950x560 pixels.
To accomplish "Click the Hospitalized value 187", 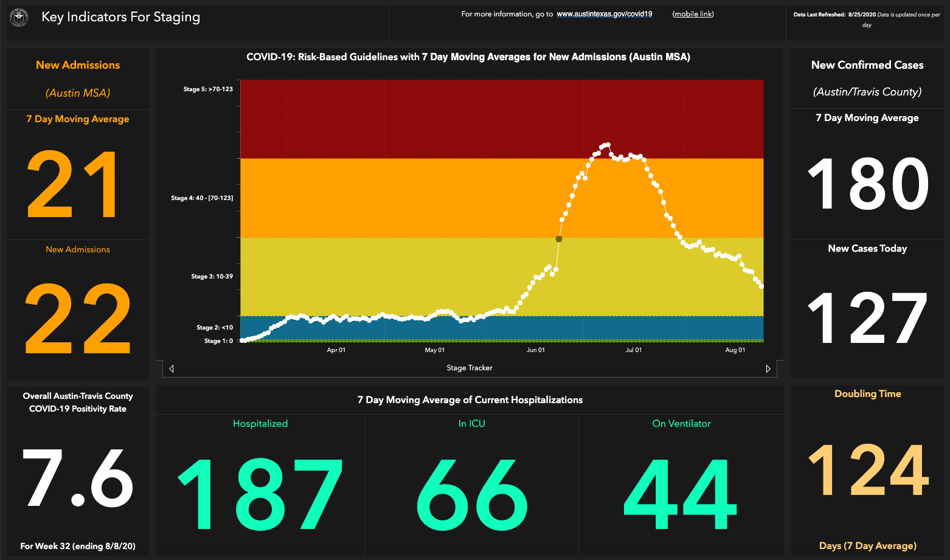I will tap(260, 494).
